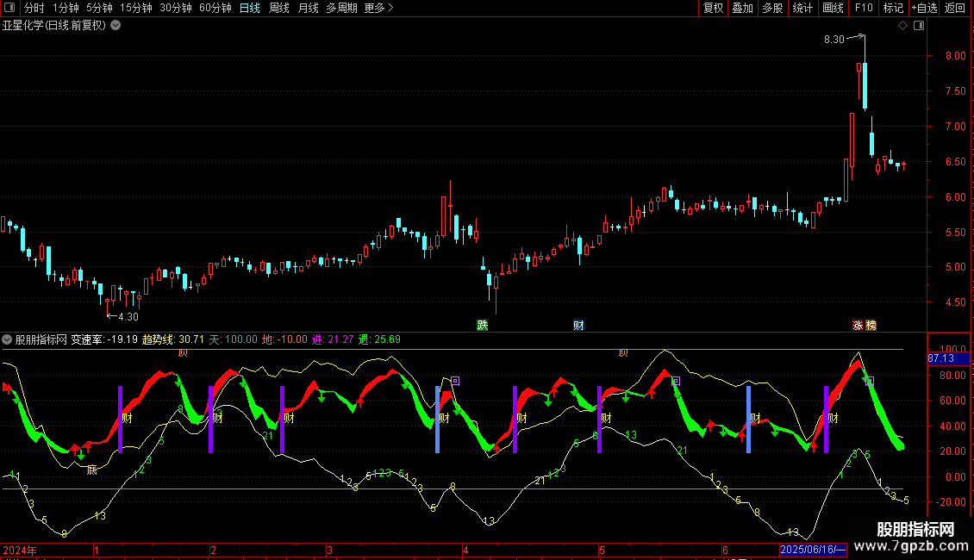Select the 分时 intraday tab
Screen dimensions: 974x560
34,8
